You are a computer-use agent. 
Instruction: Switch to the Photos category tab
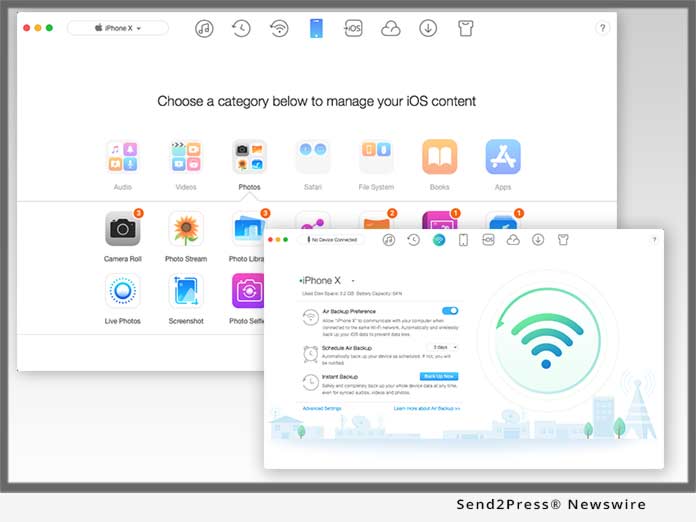[249, 158]
